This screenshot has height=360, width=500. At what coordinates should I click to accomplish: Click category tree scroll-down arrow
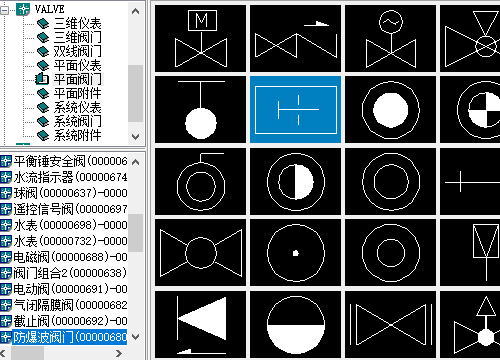135,136
